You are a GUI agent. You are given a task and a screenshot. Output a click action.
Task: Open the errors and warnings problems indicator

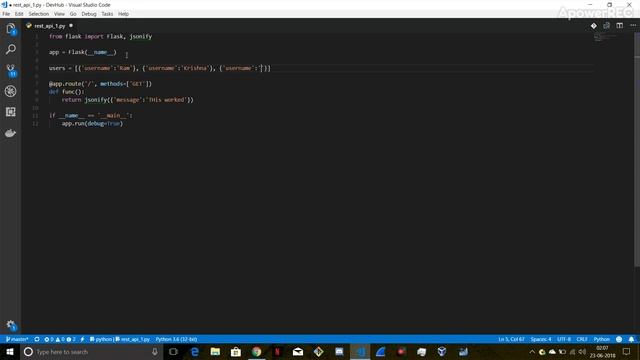click(x=60, y=339)
